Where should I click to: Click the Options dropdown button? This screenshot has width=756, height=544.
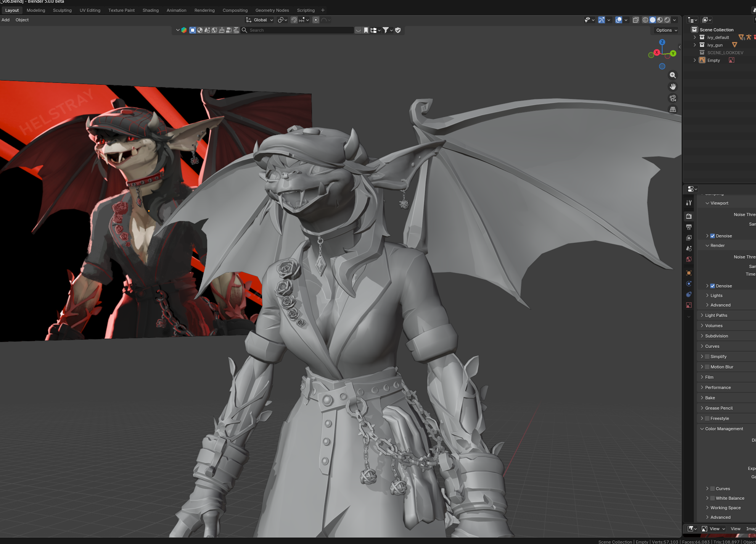666,30
